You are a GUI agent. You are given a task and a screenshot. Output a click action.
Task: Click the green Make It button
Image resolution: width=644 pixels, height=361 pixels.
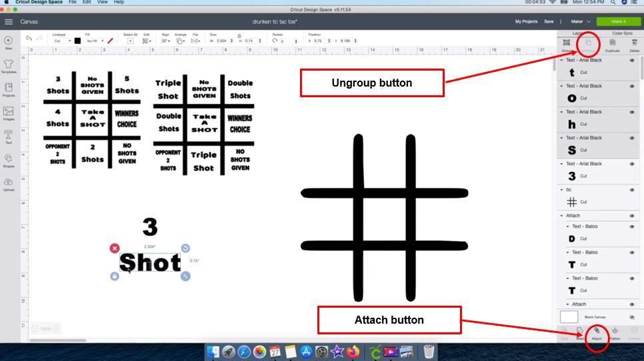point(618,21)
